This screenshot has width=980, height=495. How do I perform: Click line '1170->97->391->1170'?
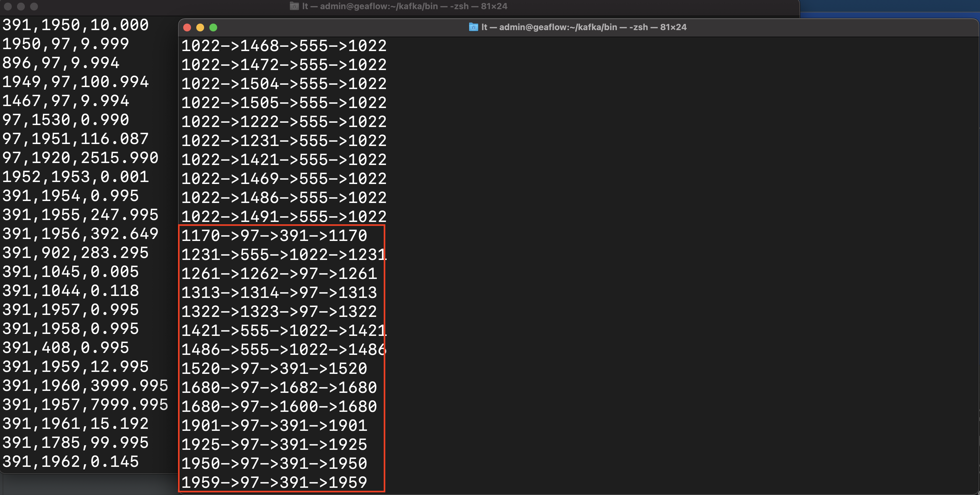click(x=274, y=236)
